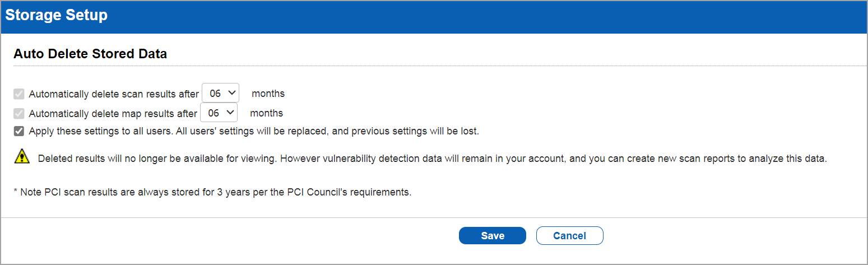Click the 'Automatically delete map results after' label
This screenshot has height=265, width=868.
pos(113,114)
